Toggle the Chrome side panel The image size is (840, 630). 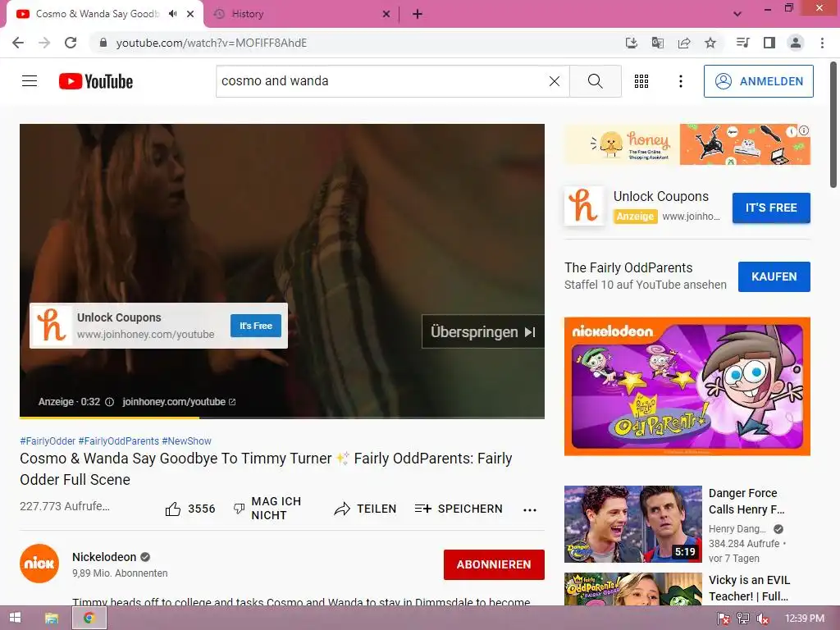coord(769,43)
